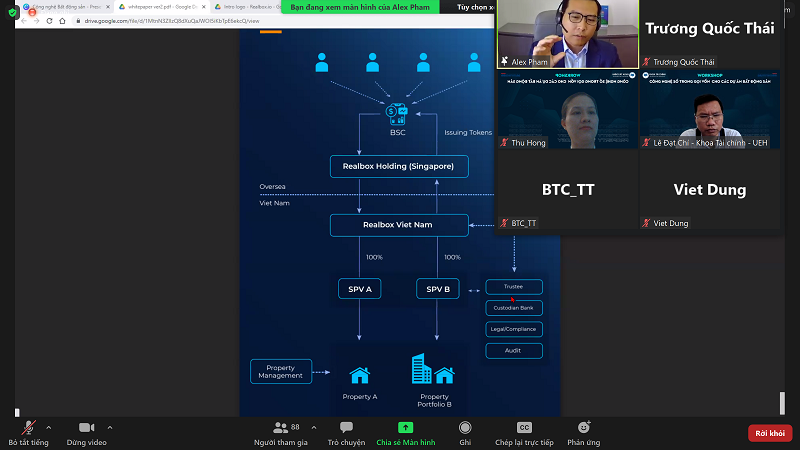Click the drive.google.com address bar

pyautogui.click(x=283, y=21)
